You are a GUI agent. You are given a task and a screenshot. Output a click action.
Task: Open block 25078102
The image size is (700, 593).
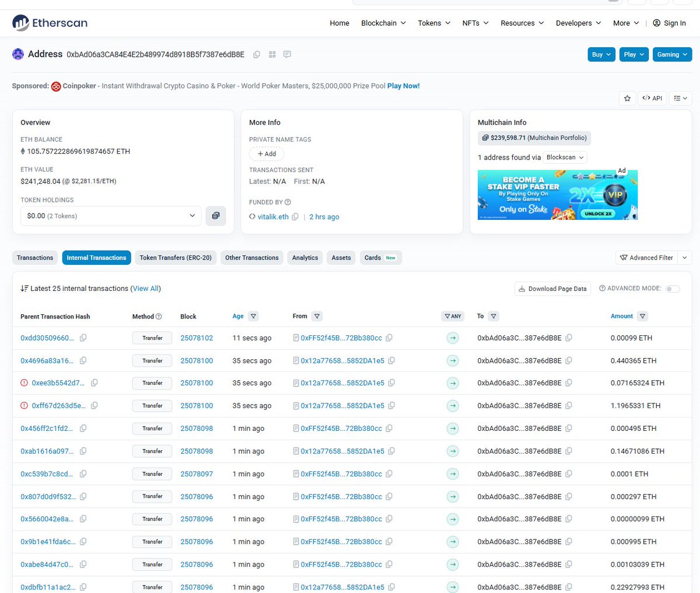click(x=197, y=338)
